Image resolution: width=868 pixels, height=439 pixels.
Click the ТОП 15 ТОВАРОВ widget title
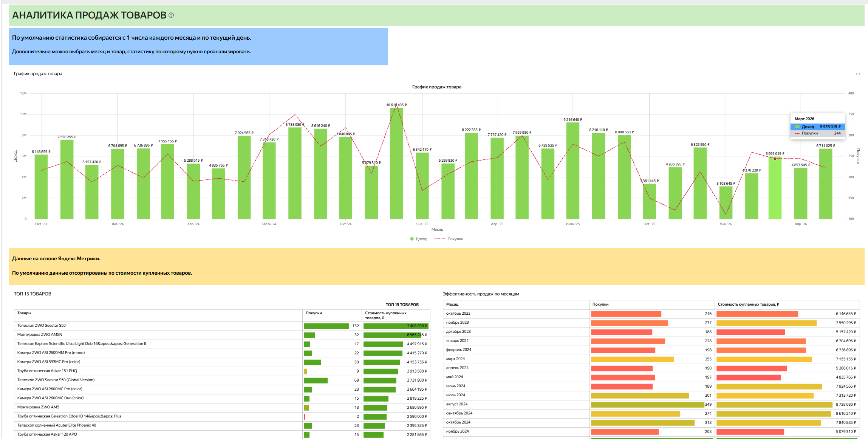coord(32,294)
